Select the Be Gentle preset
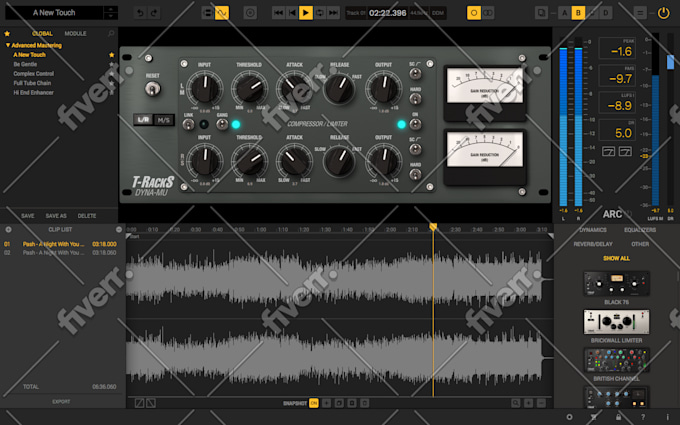 tap(25, 64)
